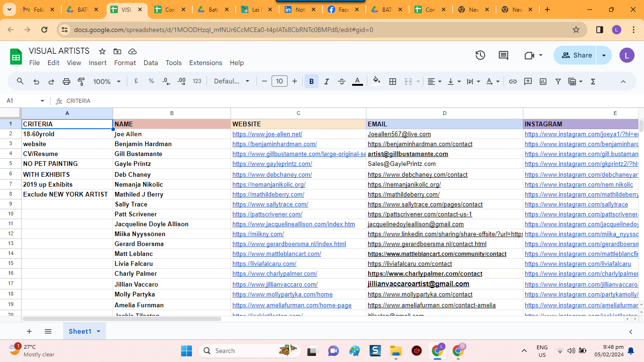Select the Gayle Printz cell
Viewport: 644px width, 362px height.
click(172, 164)
